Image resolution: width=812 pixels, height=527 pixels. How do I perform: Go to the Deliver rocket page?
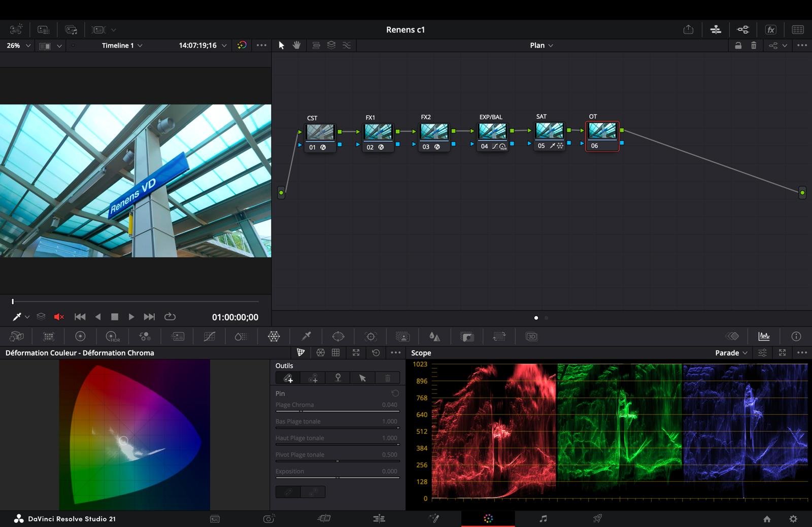coord(597,518)
